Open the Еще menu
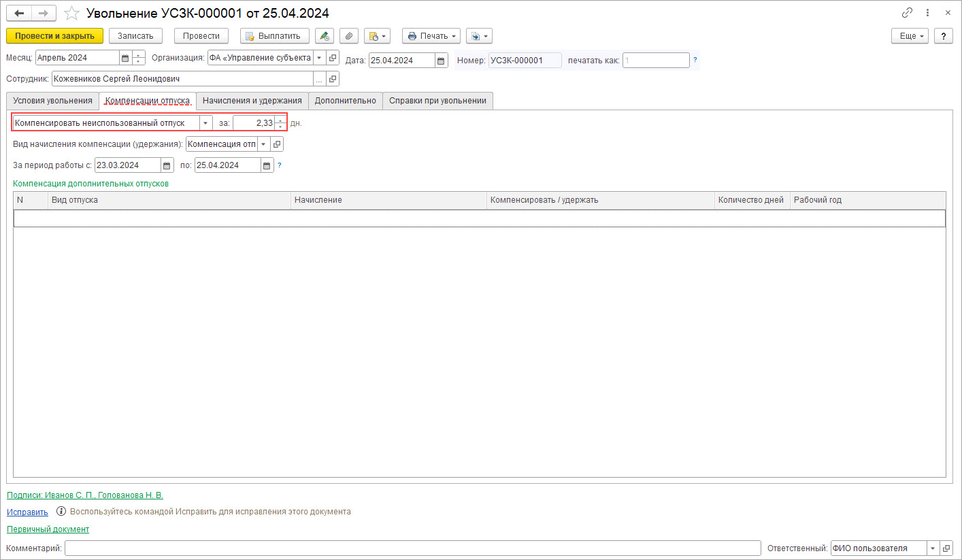Screen dimensions: 962x560 [x=910, y=36]
